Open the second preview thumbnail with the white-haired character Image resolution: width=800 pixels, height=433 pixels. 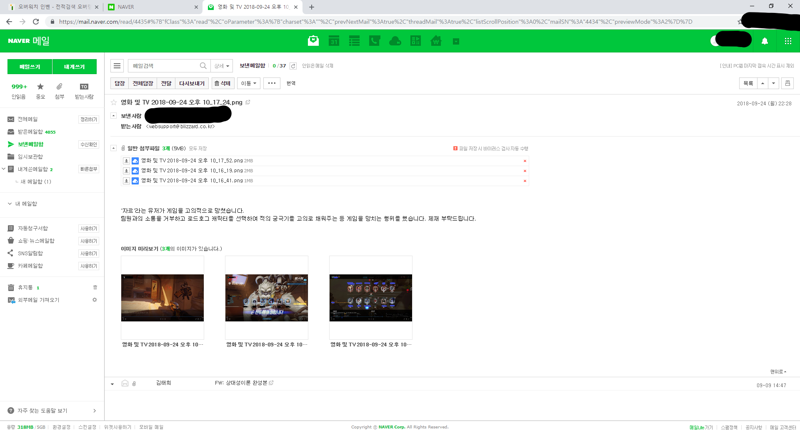coord(266,298)
